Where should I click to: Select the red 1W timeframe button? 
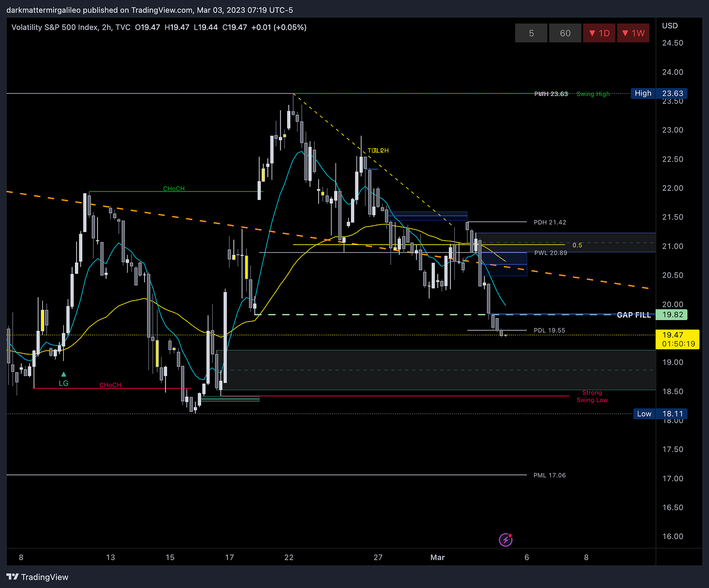point(633,33)
